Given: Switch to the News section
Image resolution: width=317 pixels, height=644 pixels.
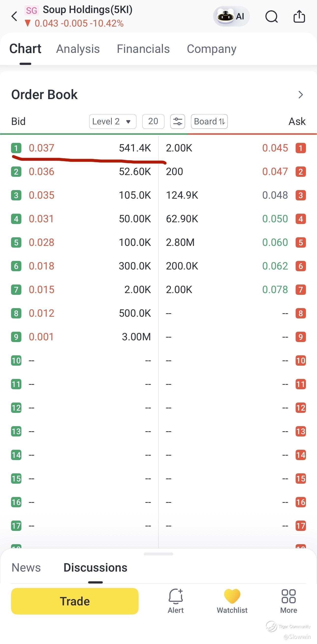Looking at the screenshot, I should pos(26,568).
